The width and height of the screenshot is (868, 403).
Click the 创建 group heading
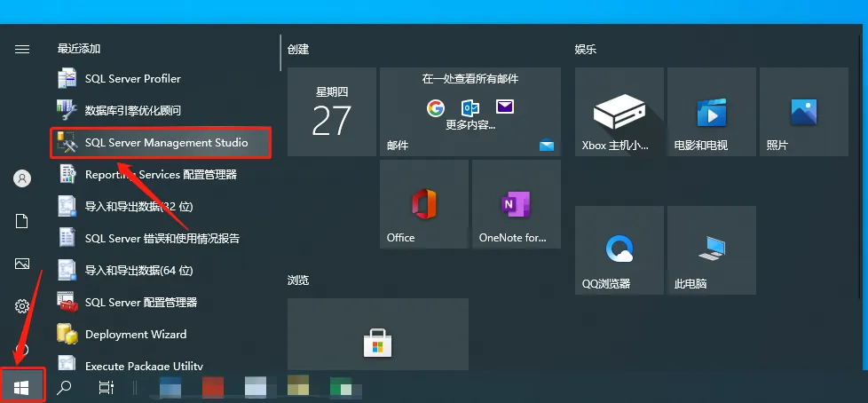tap(298, 50)
